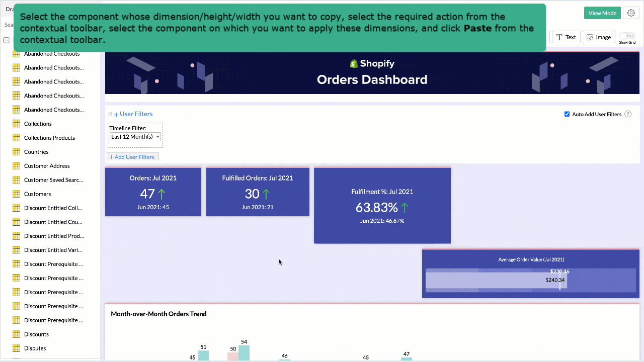Switch to View Mode
This screenshot has width=644, height=362.
602,13
